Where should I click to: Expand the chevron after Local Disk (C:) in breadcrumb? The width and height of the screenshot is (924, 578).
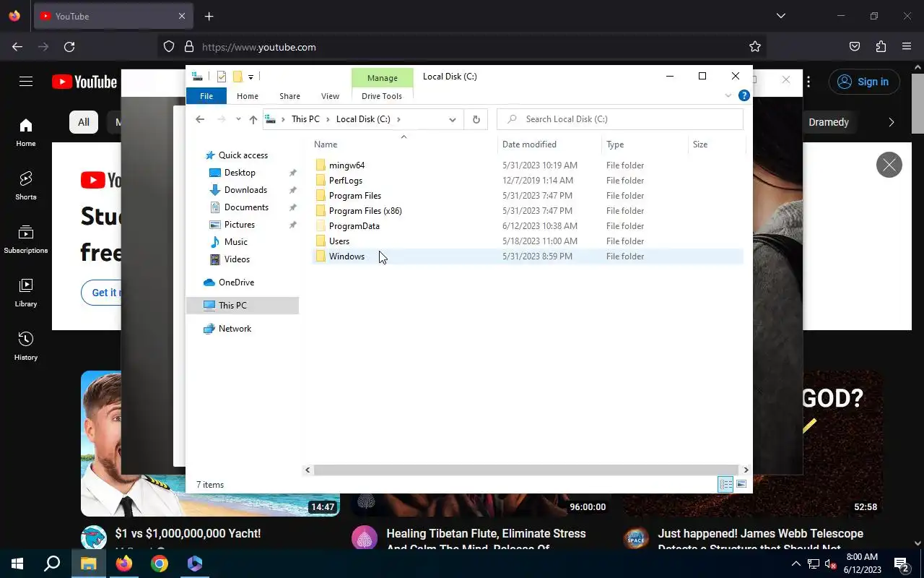pos(398,119)
